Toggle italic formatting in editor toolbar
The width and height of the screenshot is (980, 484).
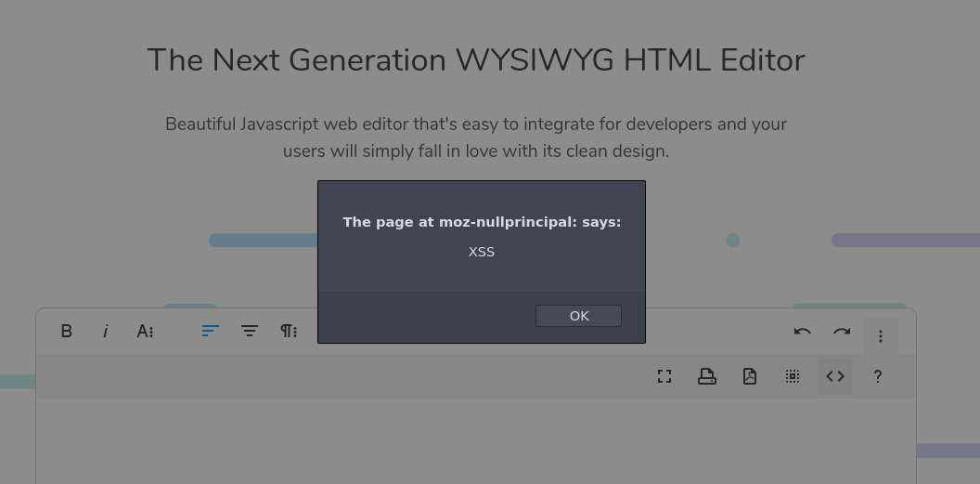[105, 332]
